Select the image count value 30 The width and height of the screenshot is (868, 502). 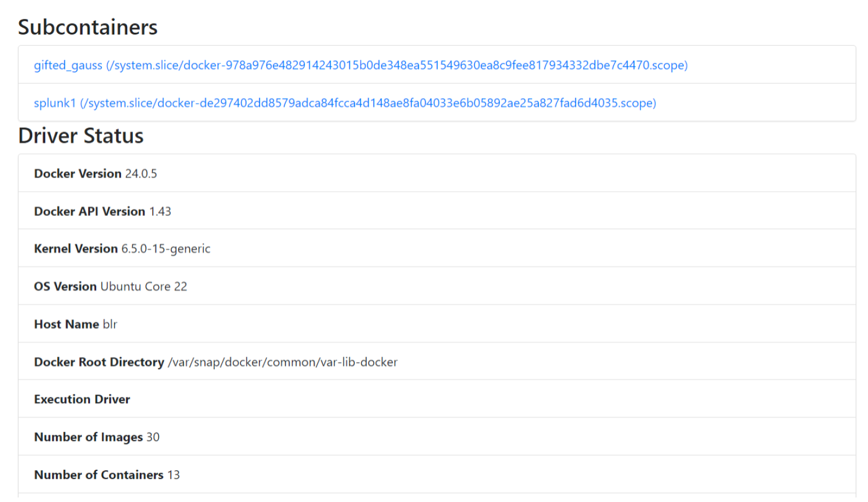click(153, 438)
